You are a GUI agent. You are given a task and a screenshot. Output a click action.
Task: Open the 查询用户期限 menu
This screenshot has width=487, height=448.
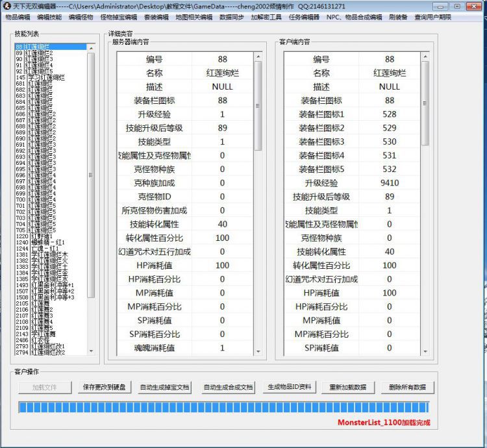click(x=432, y=18)
